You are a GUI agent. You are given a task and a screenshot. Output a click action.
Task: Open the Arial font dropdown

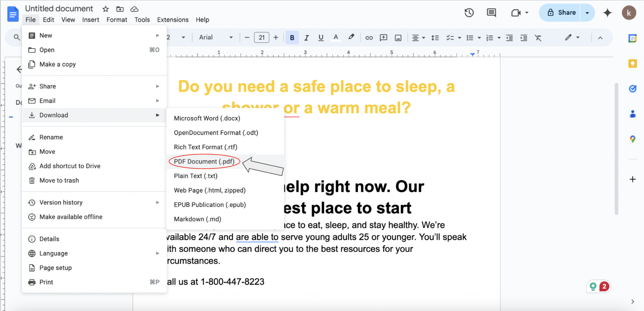pos(216,38)
